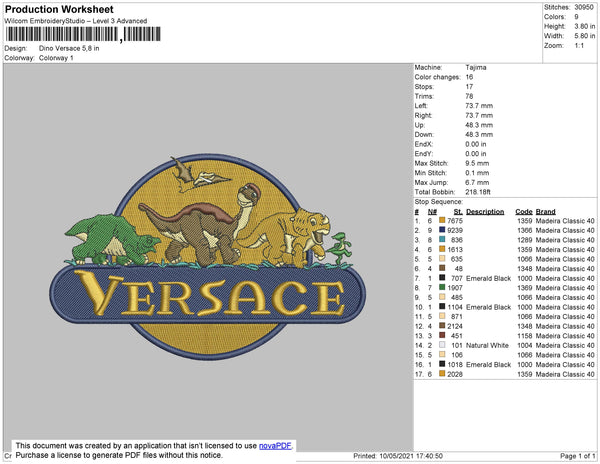Click the Zoom value 1:1
The height and width of the screenshot is (464, 600).
pyautogui.click(x=579, y=46)
